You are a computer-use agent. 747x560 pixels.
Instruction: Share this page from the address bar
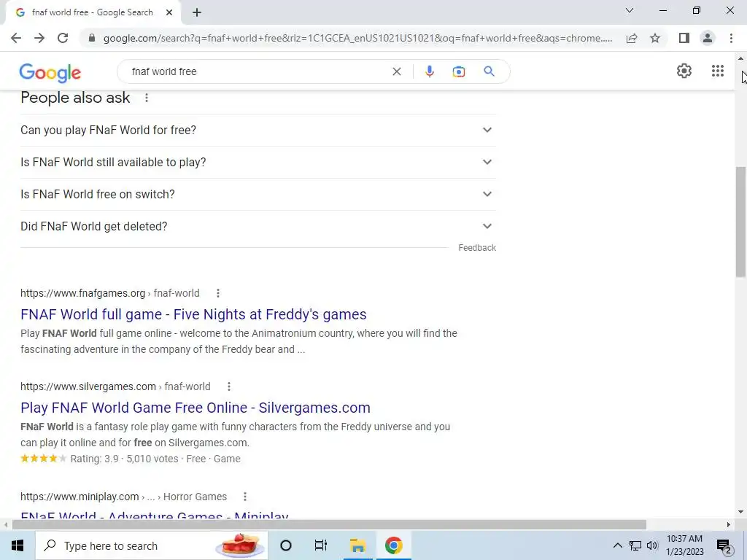[x=632, y=38]
